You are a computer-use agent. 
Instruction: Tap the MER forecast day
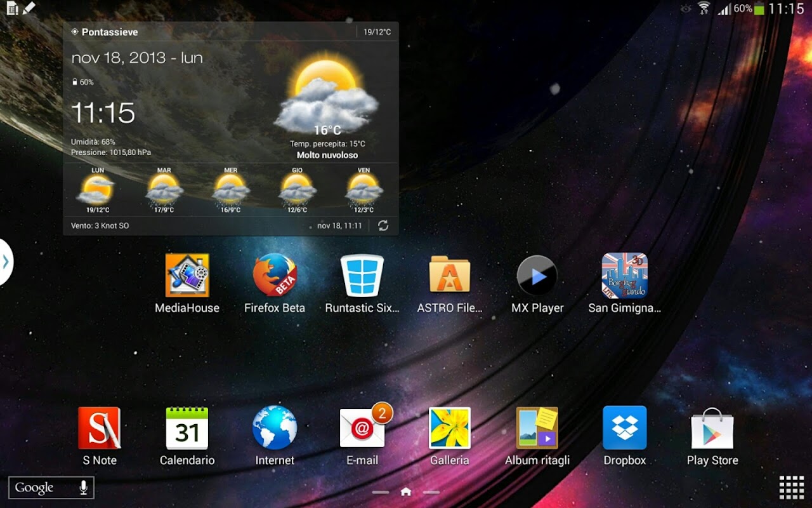[x=231, y=189]
